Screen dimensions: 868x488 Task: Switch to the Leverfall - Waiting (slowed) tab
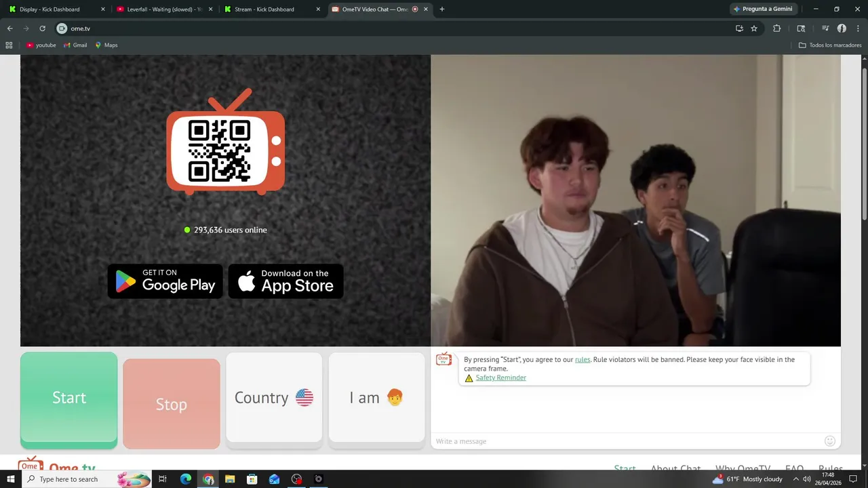pos(165,9)
